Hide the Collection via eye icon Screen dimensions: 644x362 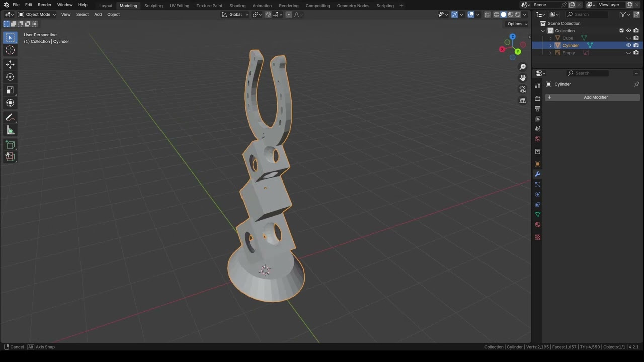(x=628, y=31)
